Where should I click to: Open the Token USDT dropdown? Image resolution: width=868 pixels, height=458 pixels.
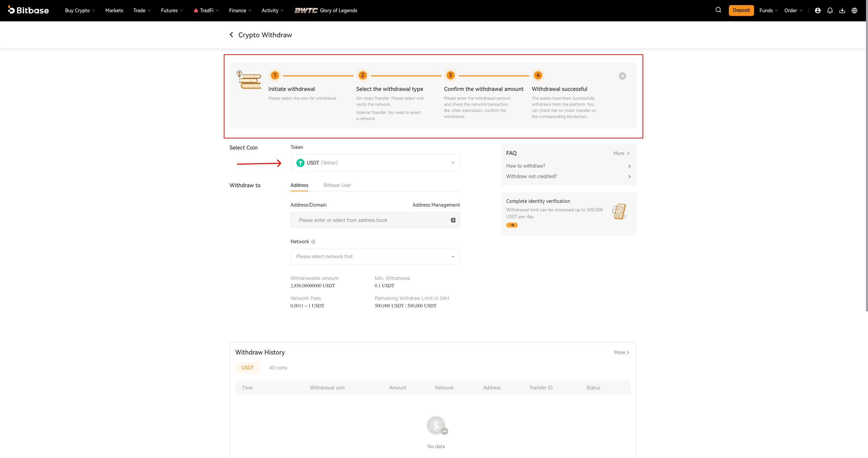pyautogui.click(x=375, y=163)
